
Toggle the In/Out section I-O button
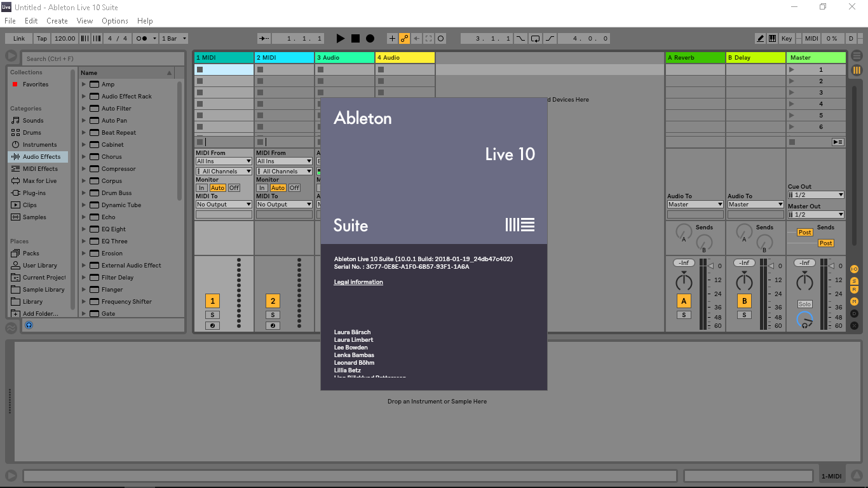click(855, 269)
